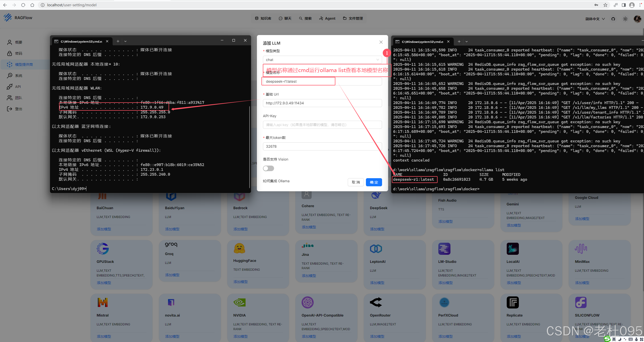Expand the 模型类型 chat dropdown
The image size is (644, 342).
[x=322, y=60]
